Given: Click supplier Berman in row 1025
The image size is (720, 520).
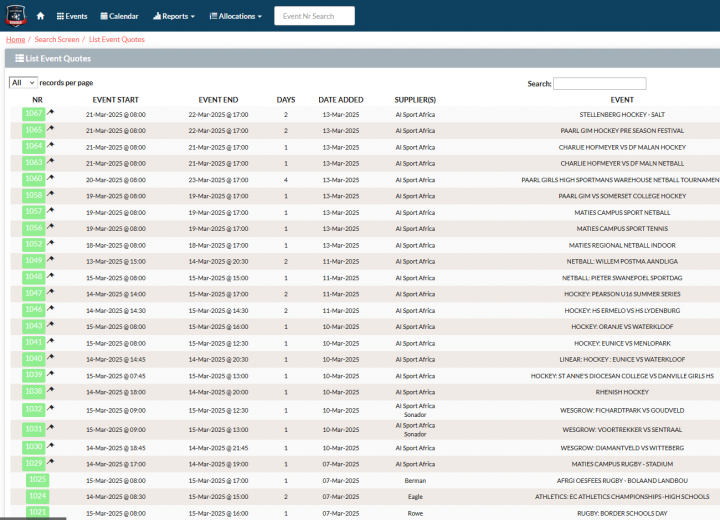Looking at the screenshot, I should [415, 481].
